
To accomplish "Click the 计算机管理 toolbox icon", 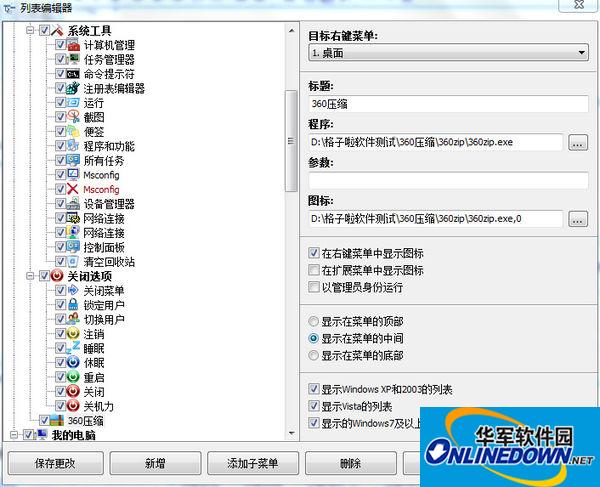I will click(73, 45).
